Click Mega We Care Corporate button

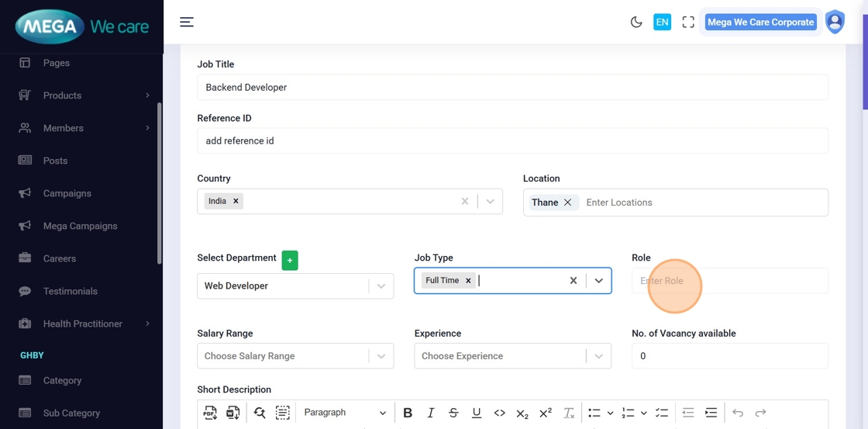point(760,22)
